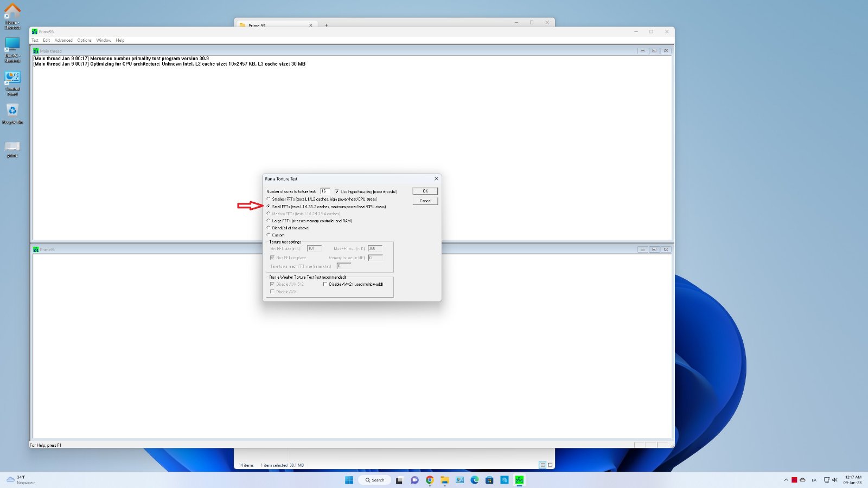Open the network status tray icon

827,480
